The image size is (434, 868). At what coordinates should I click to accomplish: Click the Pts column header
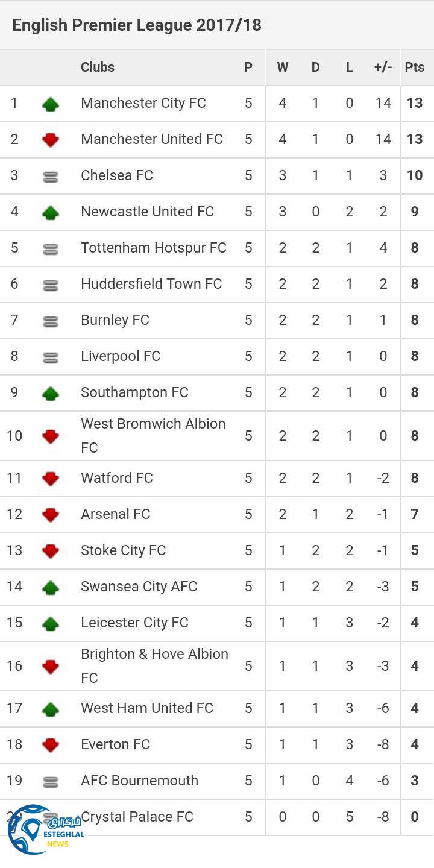(415, 68)
